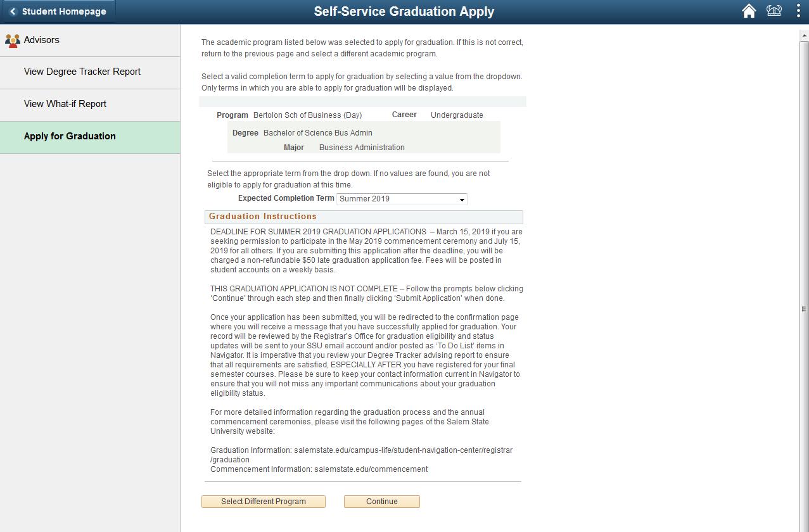Click the Home icon in header
Screen dimensions: 809x532
[x=749, y=11]
